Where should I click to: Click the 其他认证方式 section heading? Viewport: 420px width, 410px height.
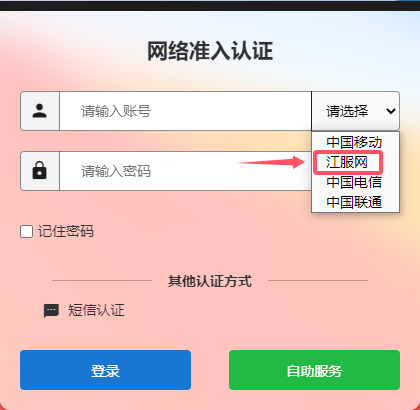tap(210, 281)
